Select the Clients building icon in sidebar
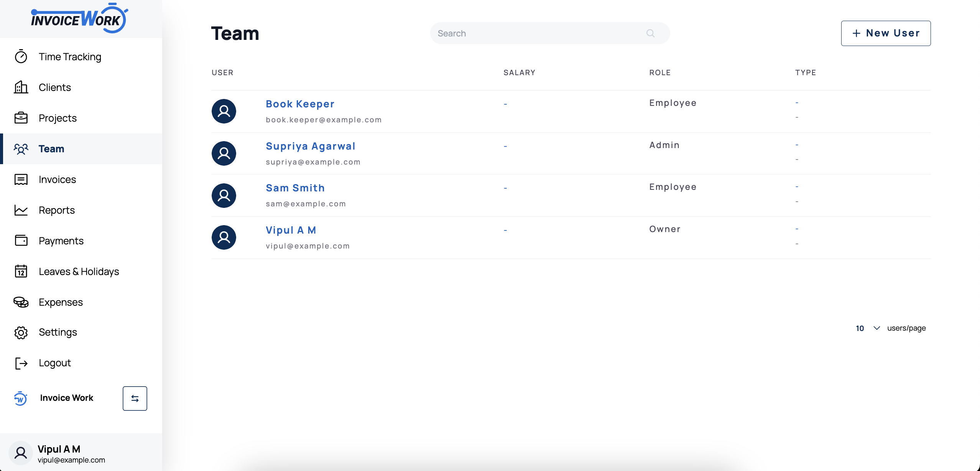This screenshot has width=980, height=471. [x=21, y=87]
